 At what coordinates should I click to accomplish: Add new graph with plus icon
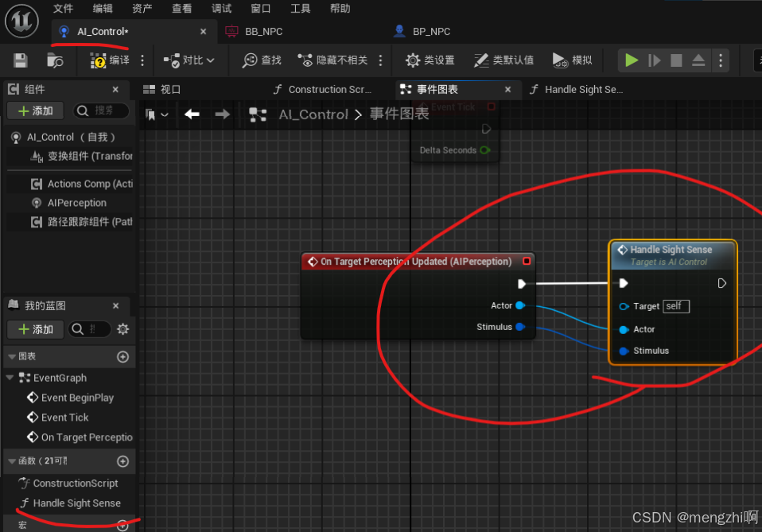point(123,356)
